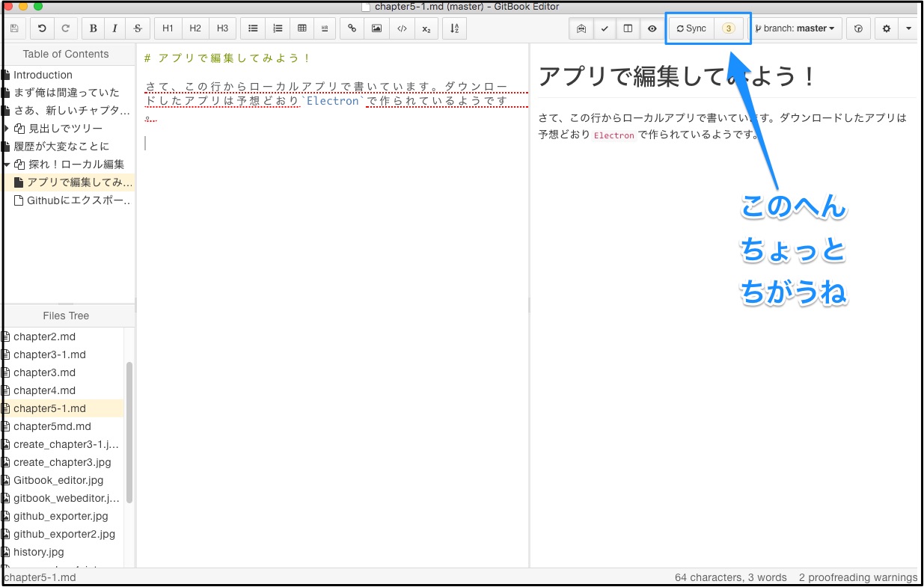Collapse the 探れ！ローカル編集 section
This screenshot has width=924, height=587.
click(6, 165)
